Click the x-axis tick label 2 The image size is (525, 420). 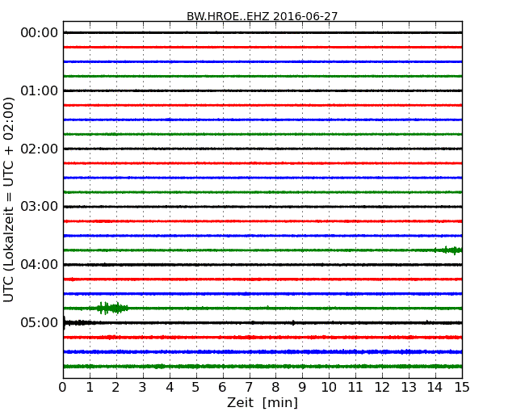click(x=115, y=388)
